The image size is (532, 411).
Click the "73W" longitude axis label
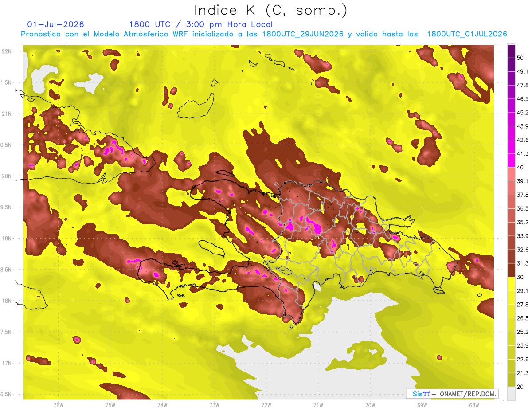(214, 405)
